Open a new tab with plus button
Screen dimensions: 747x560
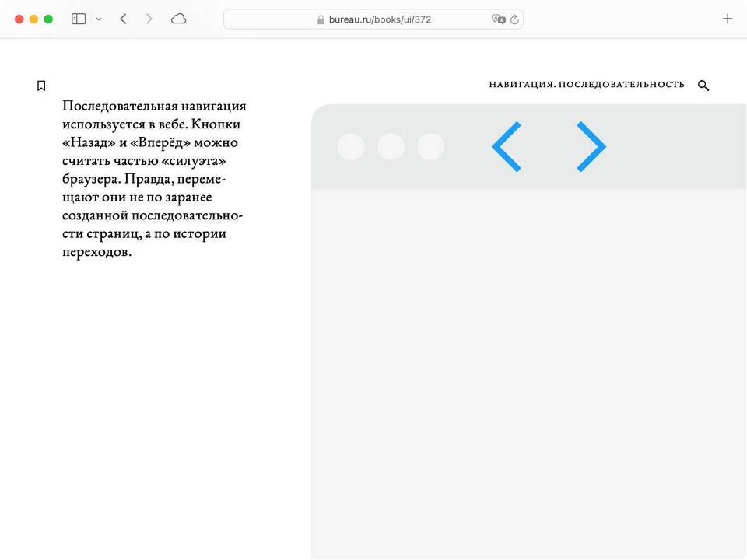tap(728, 19)
